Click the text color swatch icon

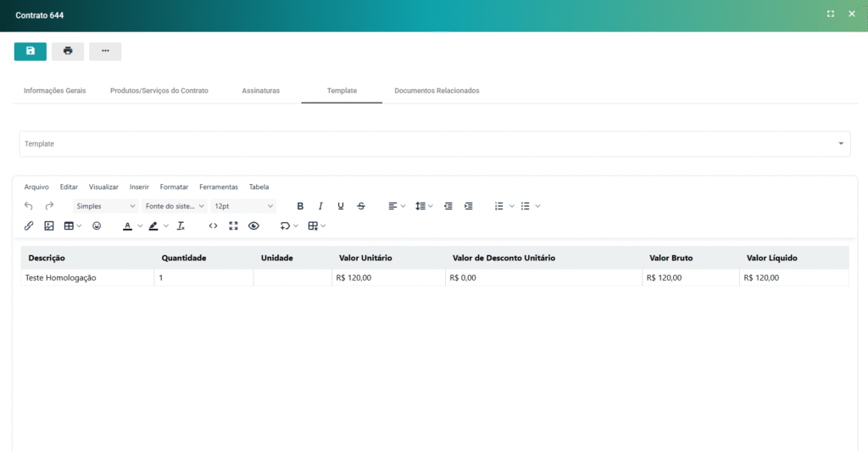point(127,226)
